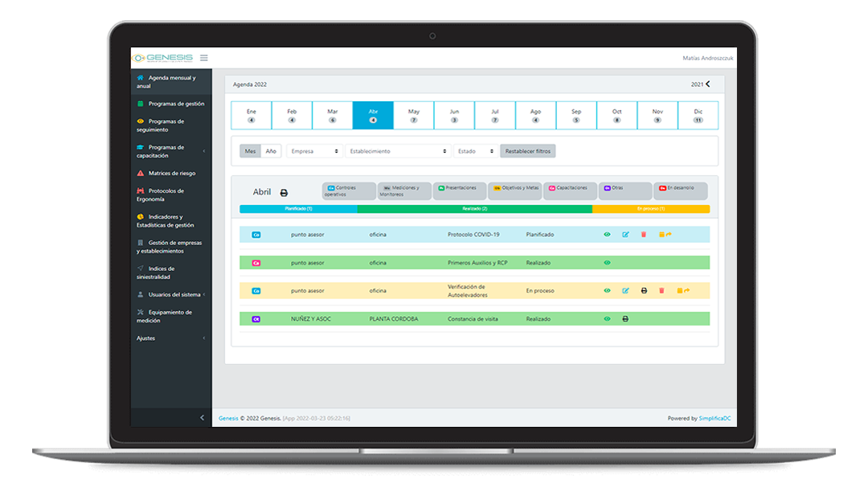Image resolution: width=868 pixels, height=496 pixels.
Task: Click the hamburger menu icon beside Genesis logo
Action: [204, 58]
